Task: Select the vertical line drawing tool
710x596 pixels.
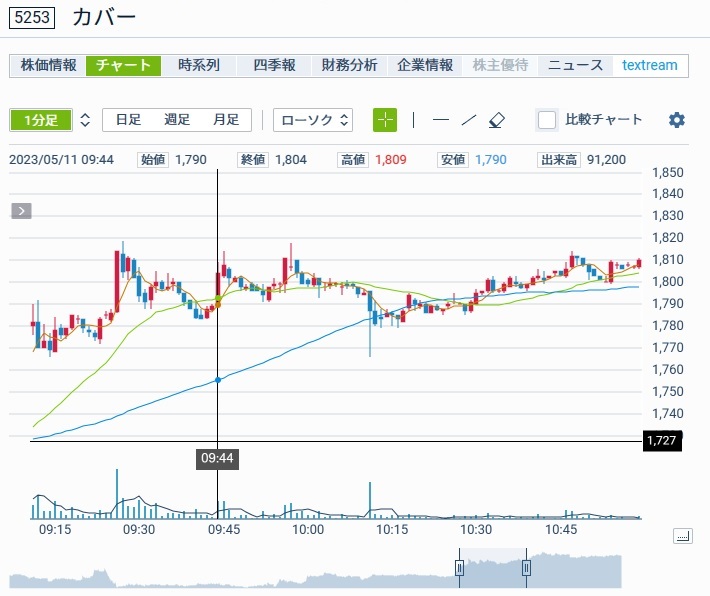Action: pos(413,120)
